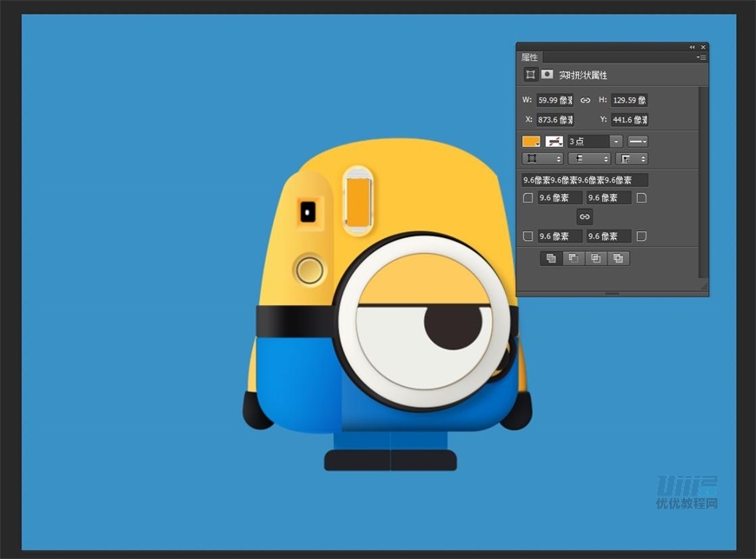Viewport: 756px width, 559px height.
Task: Select the subtract front shape operation
Action: (x=573, y=258)
